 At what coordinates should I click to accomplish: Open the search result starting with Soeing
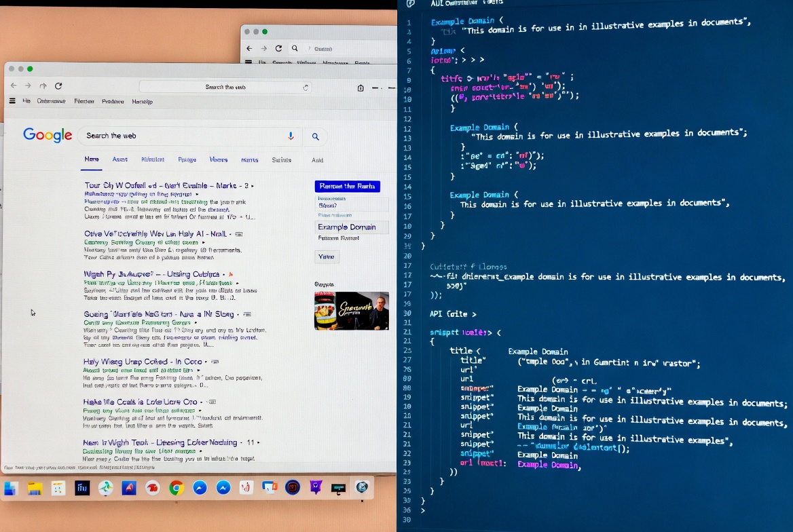tap(158, 314)
